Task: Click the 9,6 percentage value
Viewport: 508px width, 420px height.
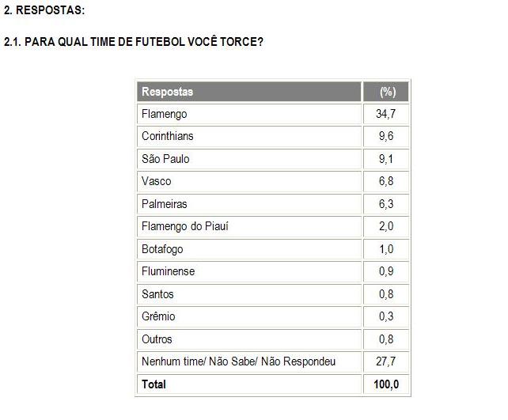Action: tap(386, 136)
